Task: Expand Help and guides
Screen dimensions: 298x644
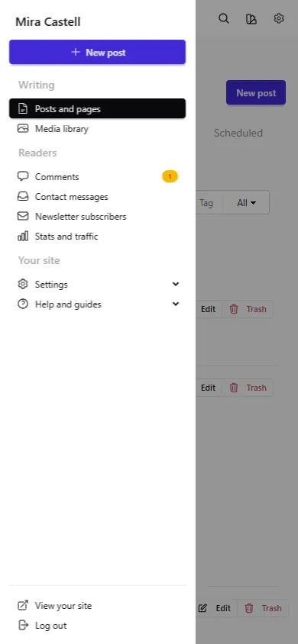Action: tap(97, 304)
